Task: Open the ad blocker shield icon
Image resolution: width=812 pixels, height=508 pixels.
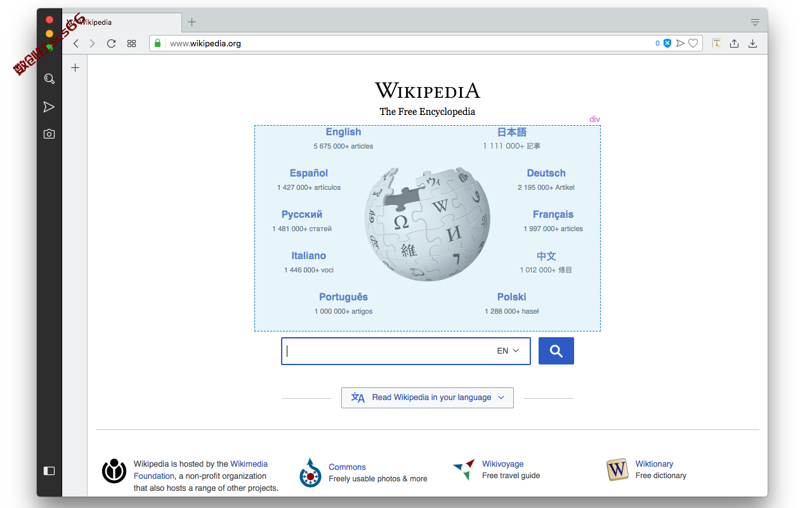Action: (x=667, y=43)
